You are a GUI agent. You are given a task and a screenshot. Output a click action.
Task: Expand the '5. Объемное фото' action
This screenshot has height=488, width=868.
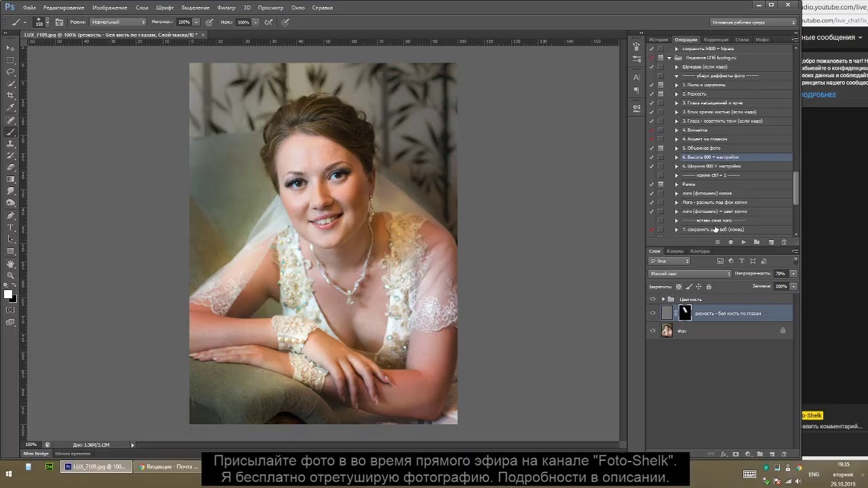[x=676, y=148]
